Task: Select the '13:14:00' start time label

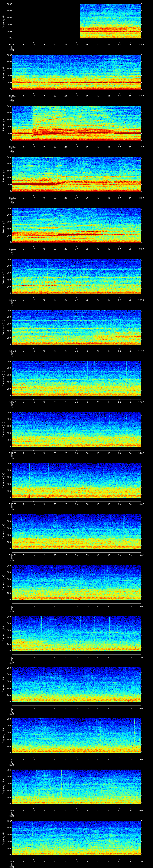Action: pos(12,555)
